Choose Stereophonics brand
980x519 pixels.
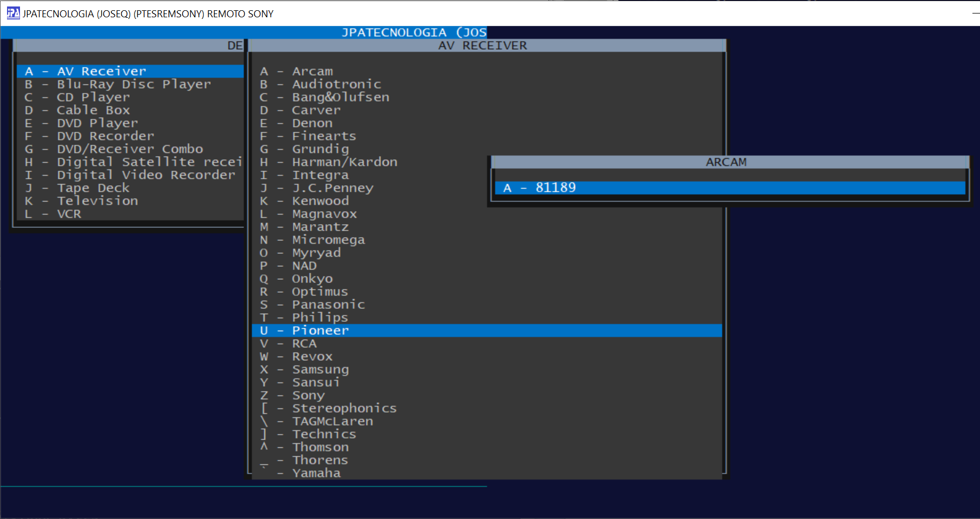pyautogui.click(x=487, y=408)
